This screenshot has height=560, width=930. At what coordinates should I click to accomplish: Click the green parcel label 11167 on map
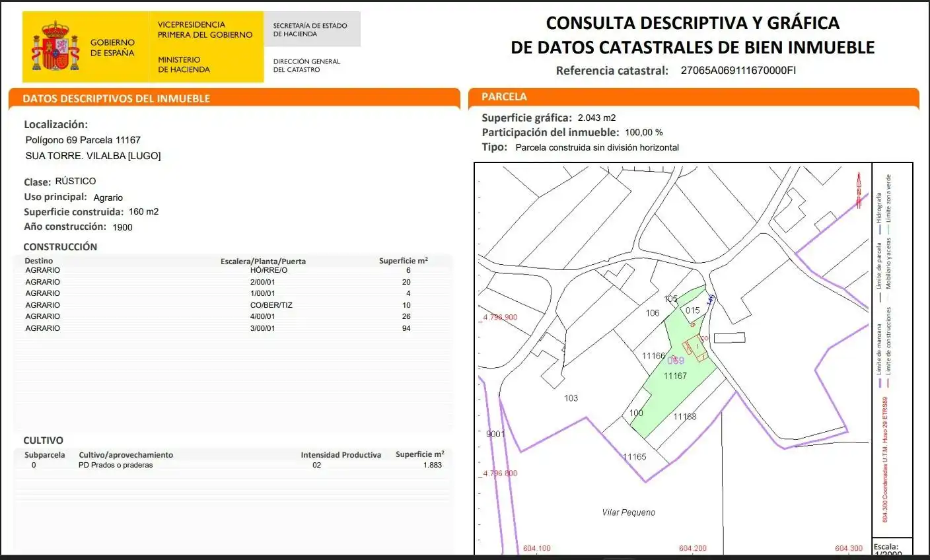point(675,376)
